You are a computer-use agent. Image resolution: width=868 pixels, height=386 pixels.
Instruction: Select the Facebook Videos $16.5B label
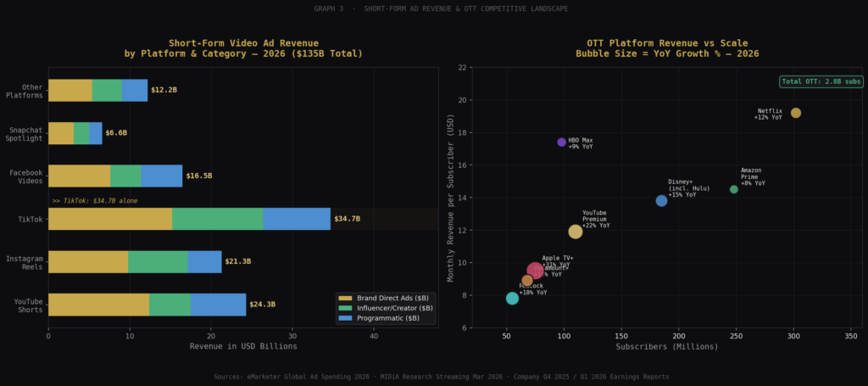coord(199,176)
